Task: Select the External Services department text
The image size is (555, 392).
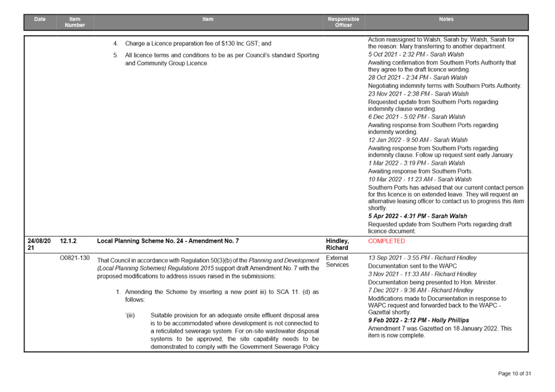Action: (x=338, y=261)
